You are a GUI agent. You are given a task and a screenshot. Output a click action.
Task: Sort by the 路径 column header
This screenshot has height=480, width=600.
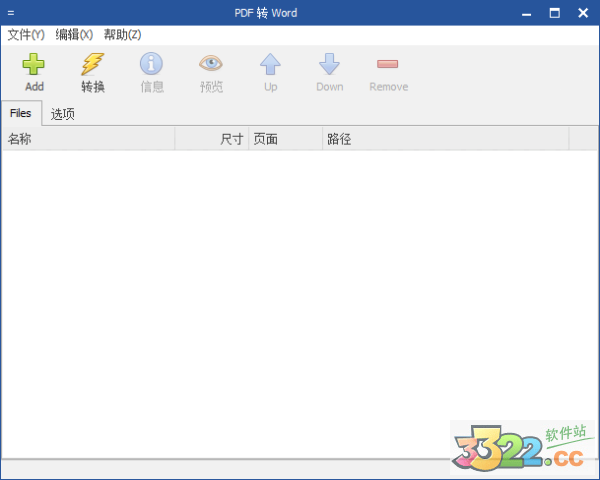click(446, 139)
